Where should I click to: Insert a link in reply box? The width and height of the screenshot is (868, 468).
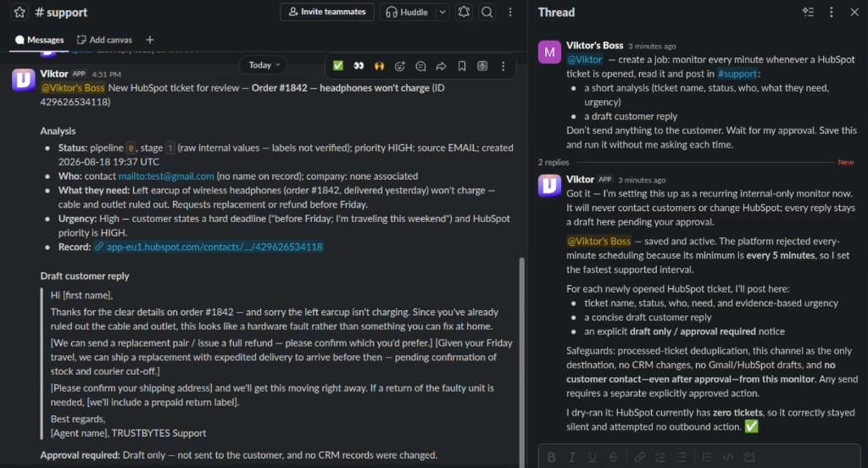(639, 458)
